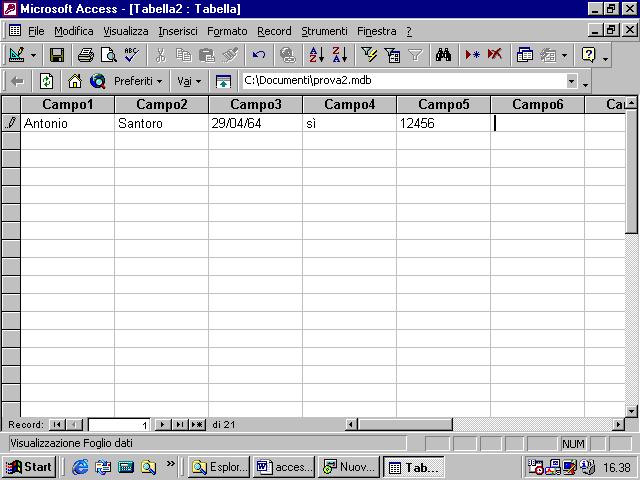Viewport: 640px width, 480px height.
Task: Go to last record navigation button
Action: pos(180,425)
